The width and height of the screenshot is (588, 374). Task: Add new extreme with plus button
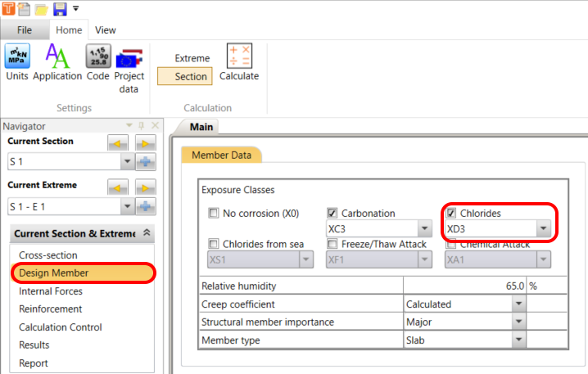click(146, 206)
